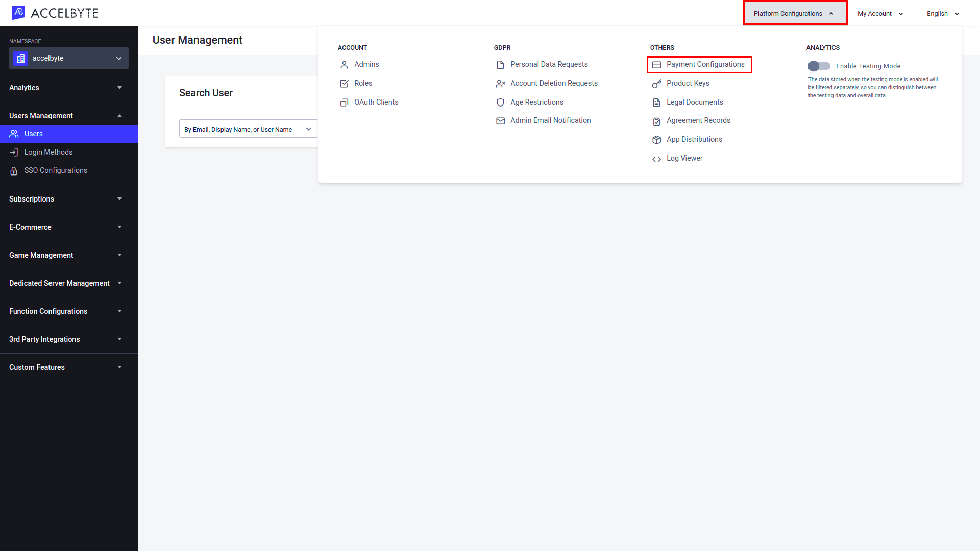Expand the Platform Configurations menu
This screenshot has width=980, height=551.
click(x=794, y=13)
